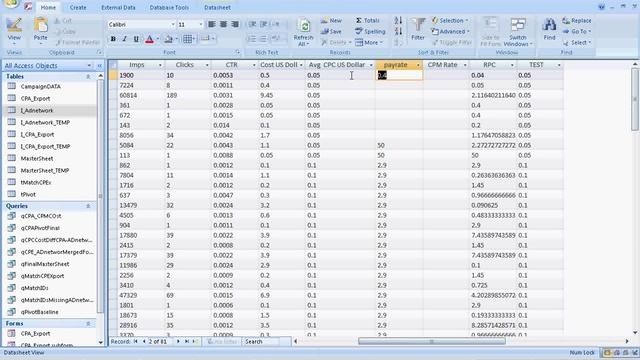The height and width of the screenshot is (360, 640).
Task: Align text left
Action: pyautogui.click(x=211, y=24)
